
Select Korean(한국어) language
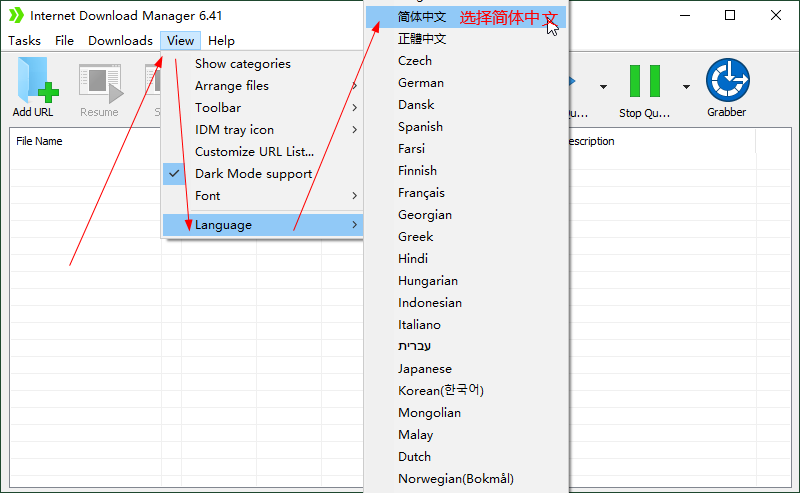[466, 390]
